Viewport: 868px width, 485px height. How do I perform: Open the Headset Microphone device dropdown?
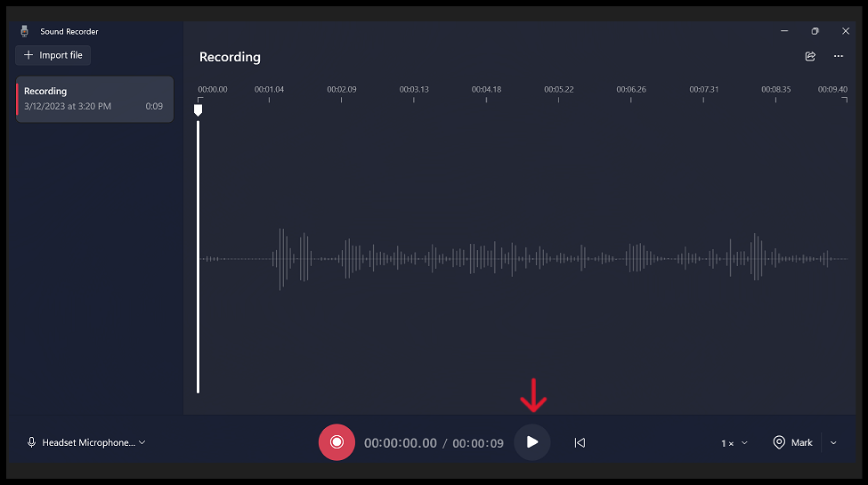pyautogui.click(x=87, y=442)
